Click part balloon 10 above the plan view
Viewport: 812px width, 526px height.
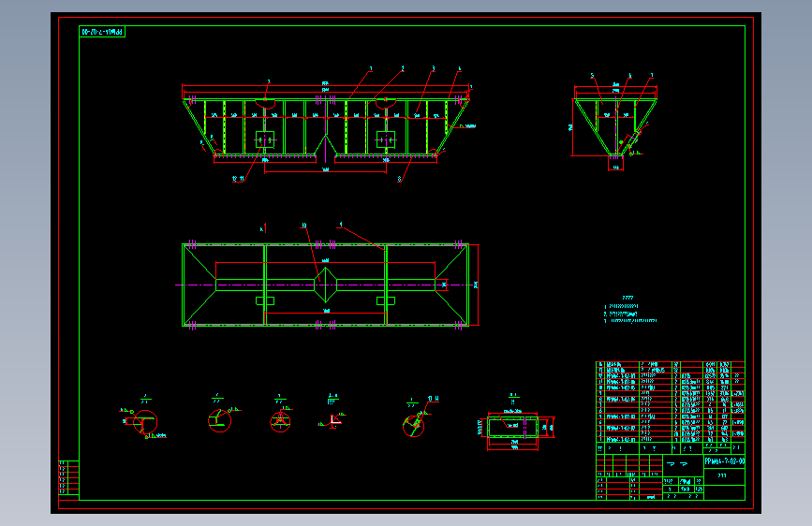point(304,226)
